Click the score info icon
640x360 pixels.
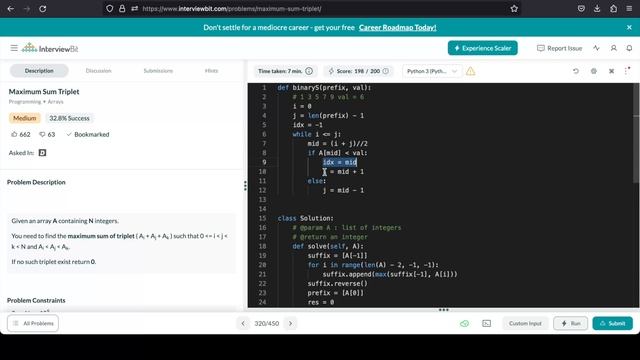click(x=386, y=71)
